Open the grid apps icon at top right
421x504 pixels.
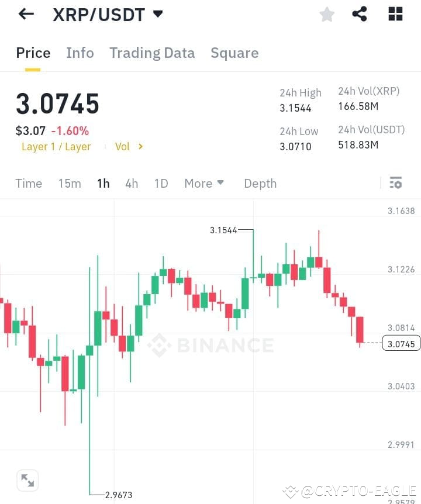coord(395,14)
